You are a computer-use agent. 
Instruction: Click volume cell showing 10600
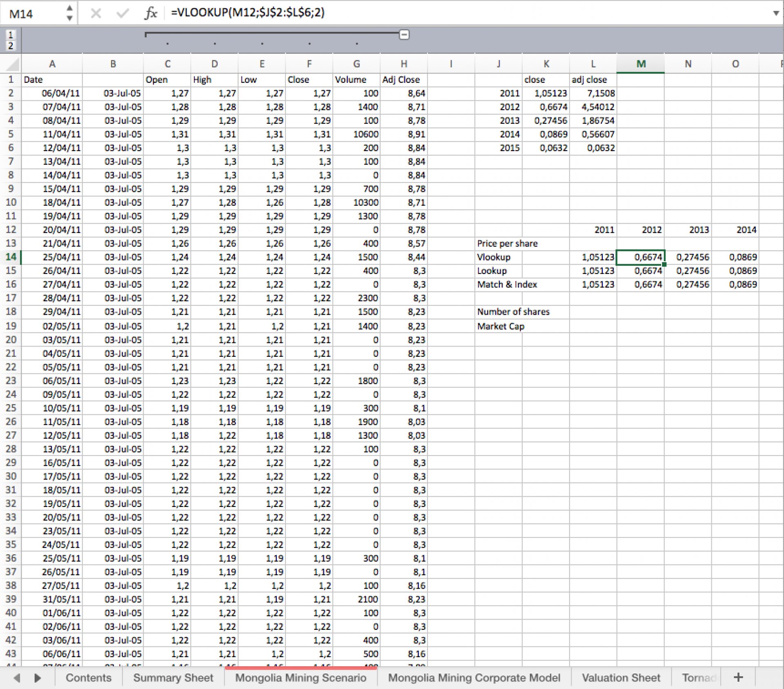point(356,134)
